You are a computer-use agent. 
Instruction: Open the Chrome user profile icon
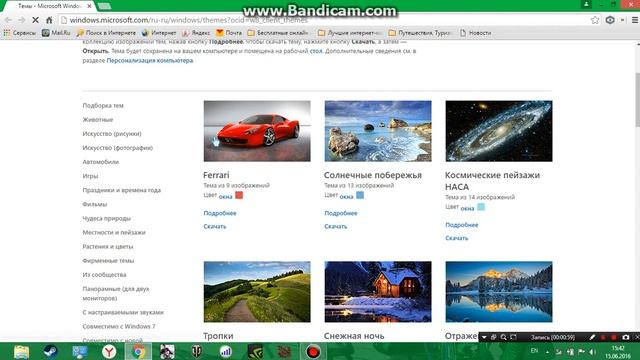click(586, 4)
